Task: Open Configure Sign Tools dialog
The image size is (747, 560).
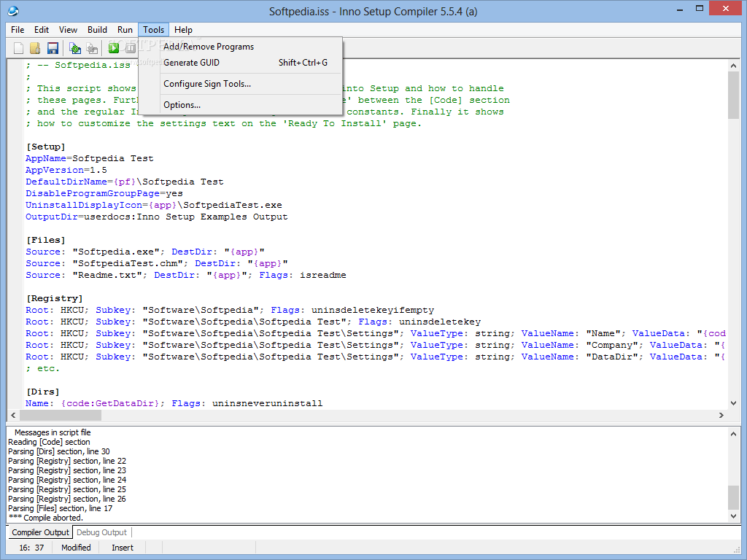Action: pos(241,84)
